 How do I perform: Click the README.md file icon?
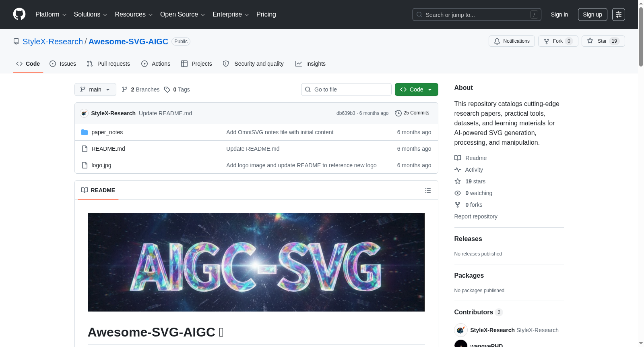click(x=85, y=149)
